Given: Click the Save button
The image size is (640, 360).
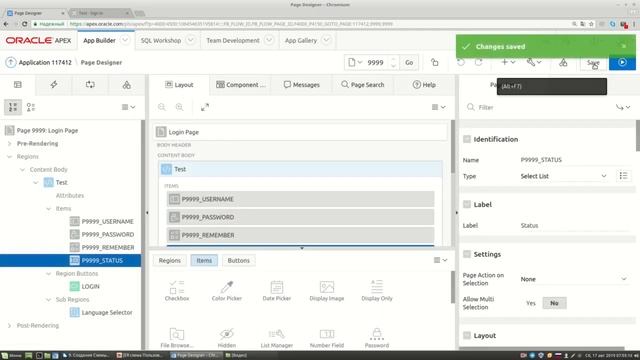Looking at the screenshot, I should 593,62.
